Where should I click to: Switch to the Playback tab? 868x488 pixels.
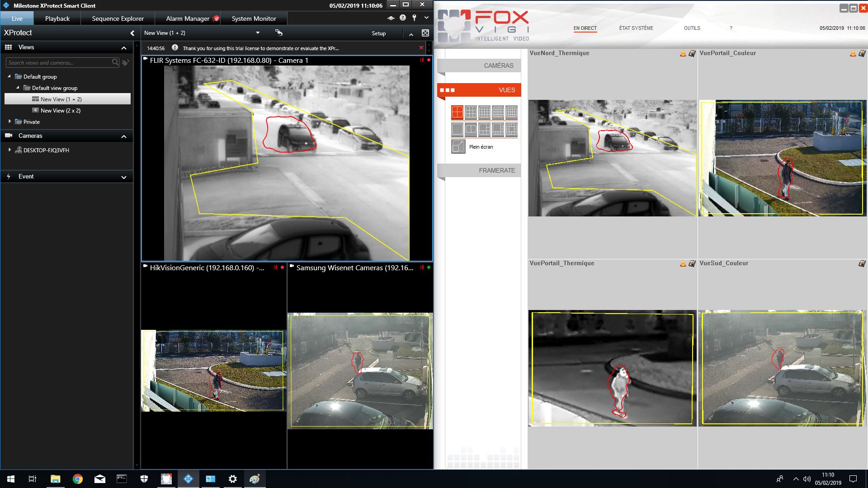point(57,19)
